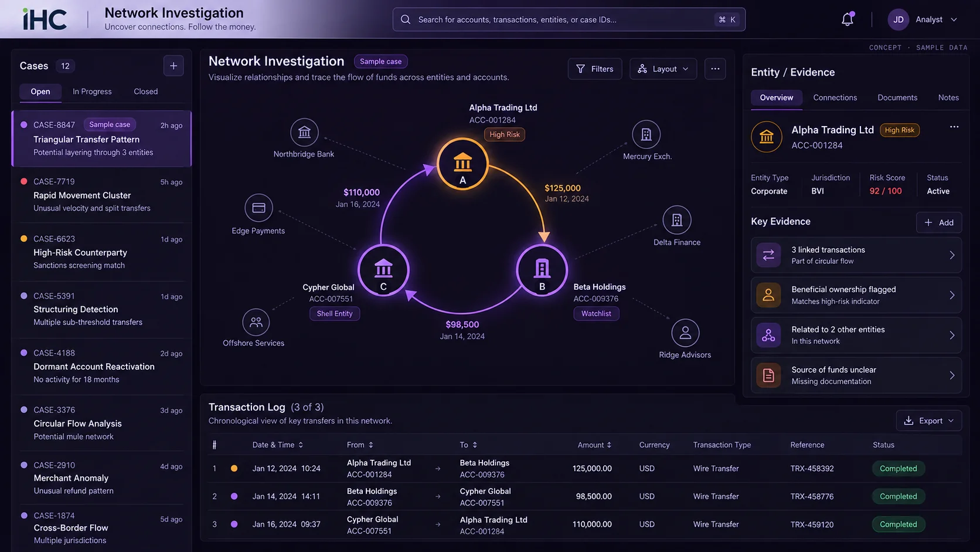
Task: Click the Northbridge Bank node icon
Action: tap(304, 133)
